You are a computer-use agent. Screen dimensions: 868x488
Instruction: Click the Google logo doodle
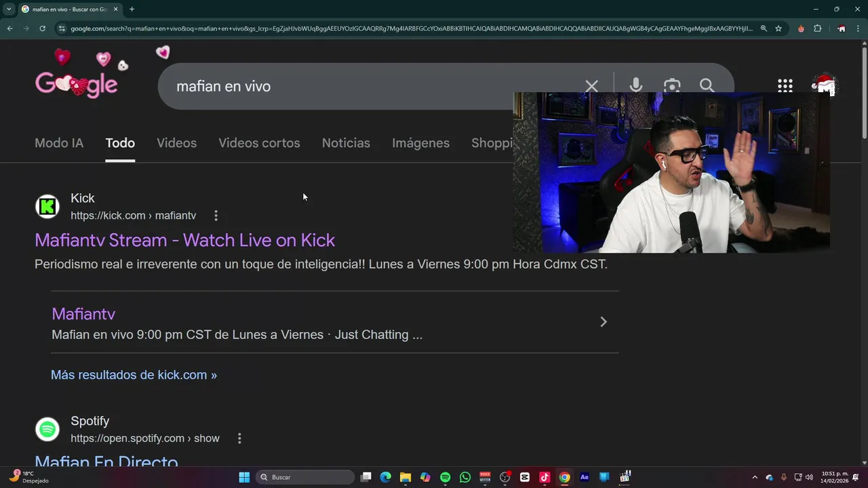click(x=77, y=84)
